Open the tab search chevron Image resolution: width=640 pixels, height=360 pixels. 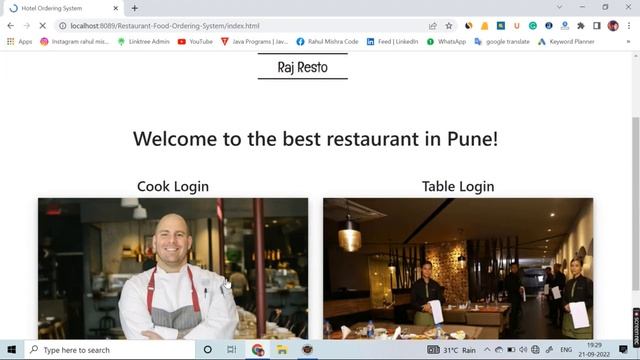559,7
